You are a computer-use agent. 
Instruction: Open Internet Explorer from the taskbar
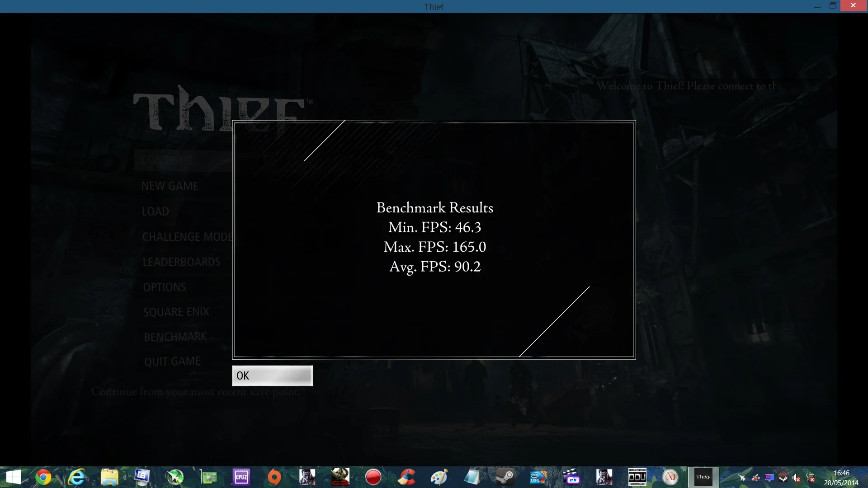pos(76,477)
